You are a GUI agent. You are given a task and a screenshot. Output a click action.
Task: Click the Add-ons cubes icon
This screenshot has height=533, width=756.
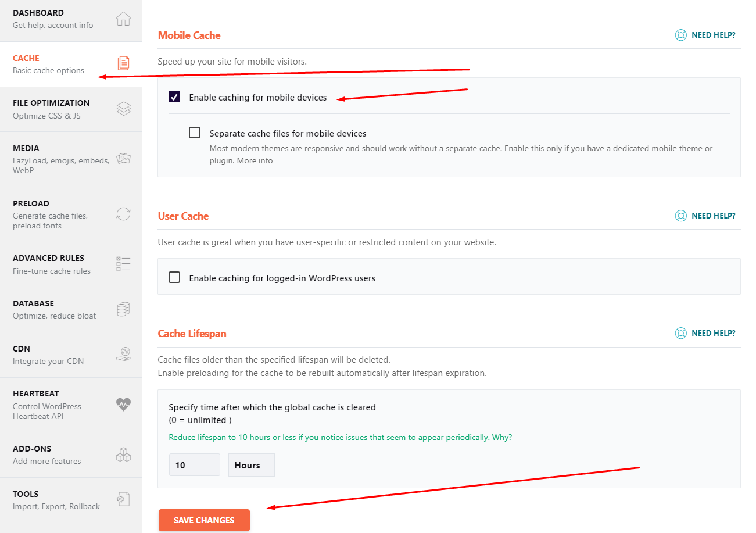point(123,455)
